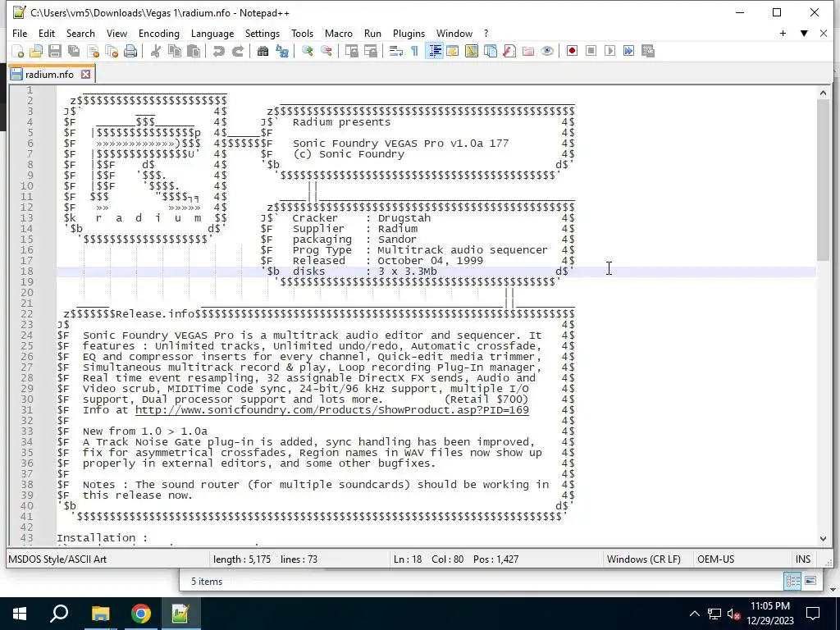Toggle INS insert mode in the status bar
Screen dimensions: 840x630
click(x=803, y=559)
